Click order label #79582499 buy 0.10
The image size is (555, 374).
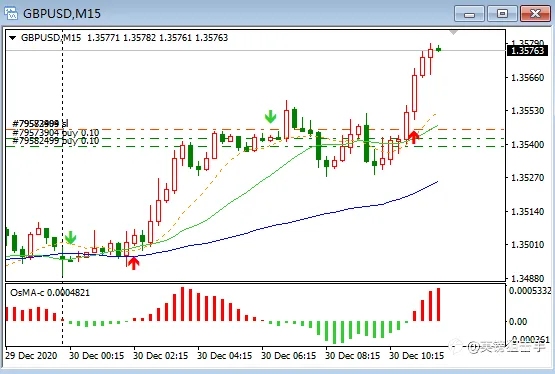pyautogui.click(x=56, y=141)
